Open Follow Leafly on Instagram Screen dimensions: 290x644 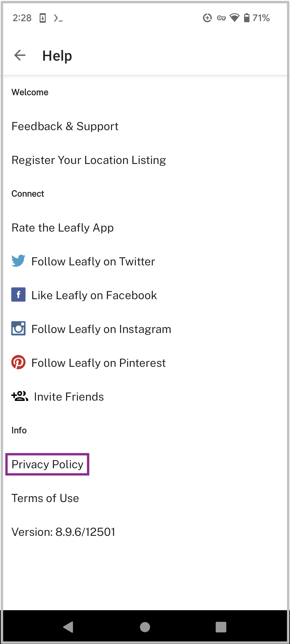tap(101, 329)
